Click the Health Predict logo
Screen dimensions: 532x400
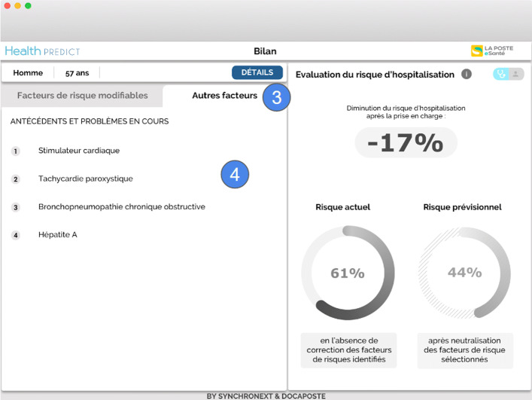tap(42, 51)
